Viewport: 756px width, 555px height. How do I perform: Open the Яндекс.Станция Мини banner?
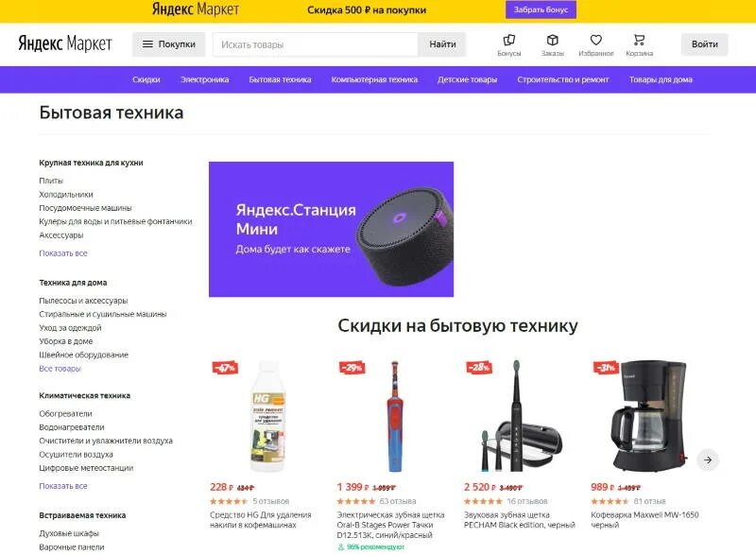coord(332,229)
